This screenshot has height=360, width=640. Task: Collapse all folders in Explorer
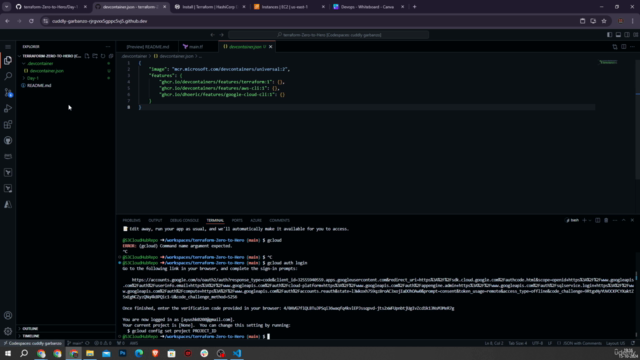click(x=111, y=56)
